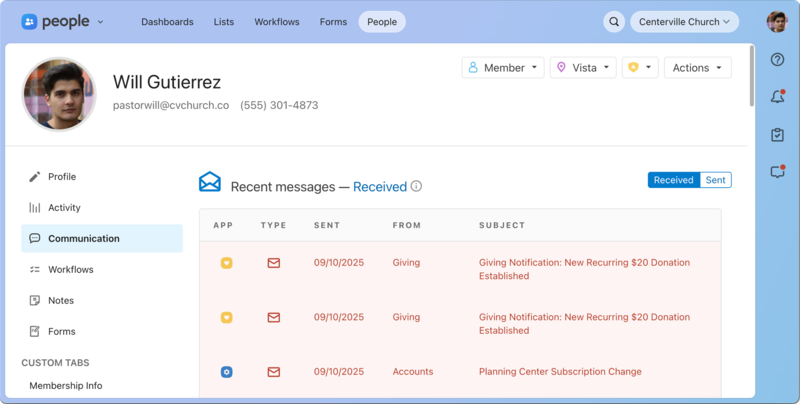Viewport: 800px width, 404px height.
Task: Switch message view to Received
Action: pyautogui.click(x=673, y=180)
